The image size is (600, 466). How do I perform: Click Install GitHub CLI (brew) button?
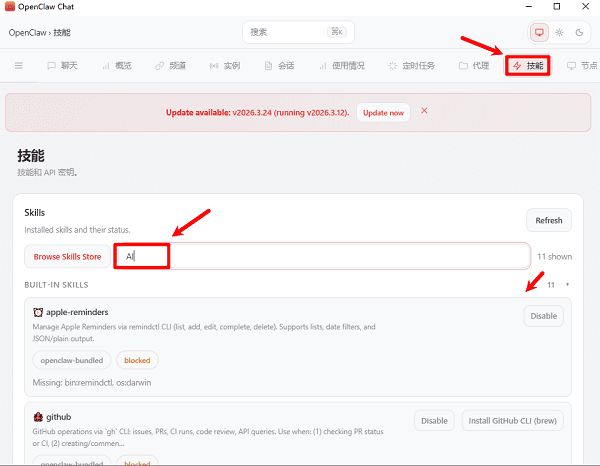[513, 421]
